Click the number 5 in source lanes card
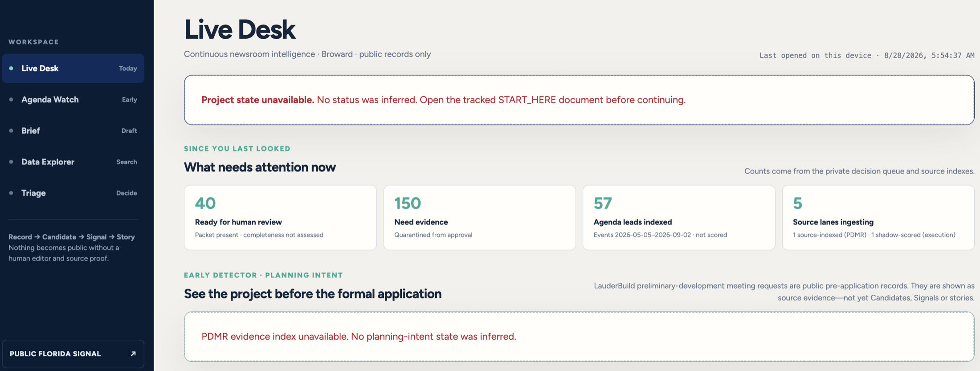This screenshot has width=980, height=371. [797, 203]
